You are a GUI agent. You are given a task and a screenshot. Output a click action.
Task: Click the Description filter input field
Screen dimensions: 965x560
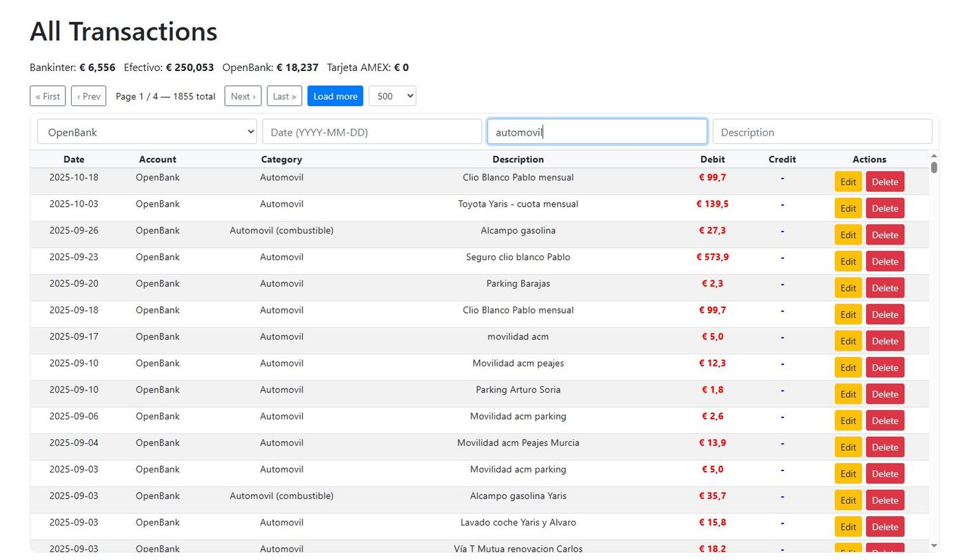pyautogui.click(x=822, y=131)
